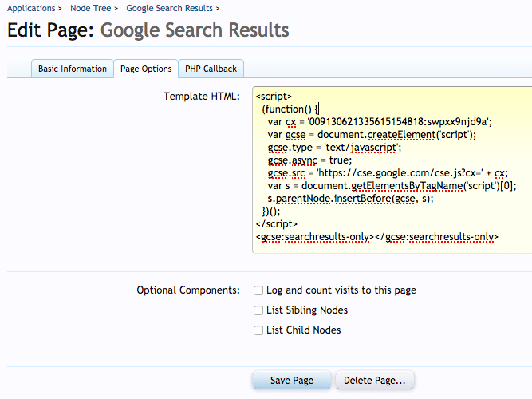This screenshot has height=399, width=532.
Task: Click the Delete Page... button
Action: coord(375,381)
